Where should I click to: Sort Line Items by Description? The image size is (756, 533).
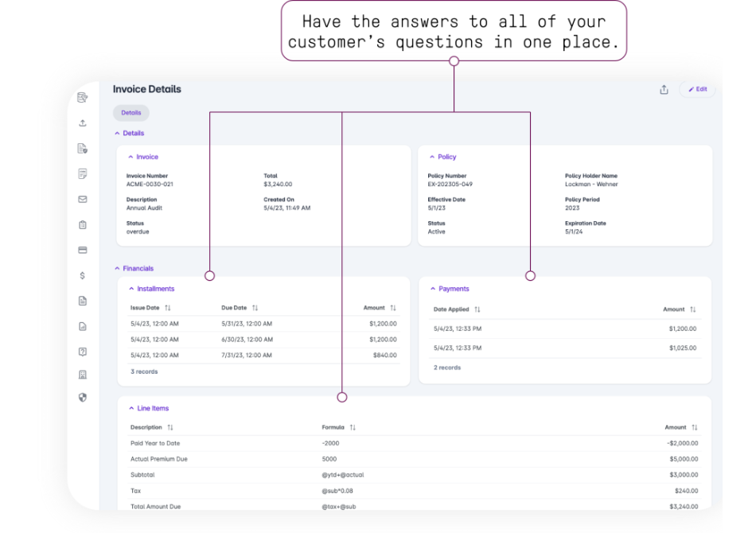pos(170,427)
